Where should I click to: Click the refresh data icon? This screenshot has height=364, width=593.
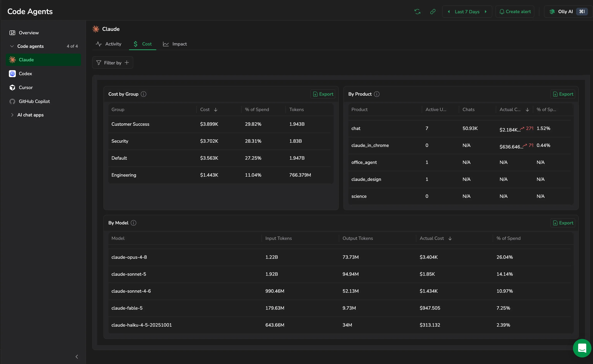coord(417,12)
